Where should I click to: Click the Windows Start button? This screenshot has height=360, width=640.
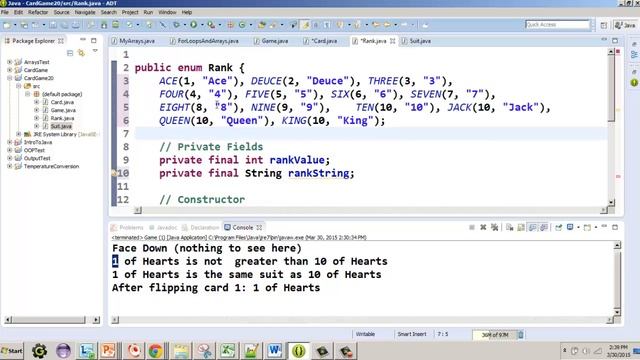pyautogui.click(x=12, y=351)
